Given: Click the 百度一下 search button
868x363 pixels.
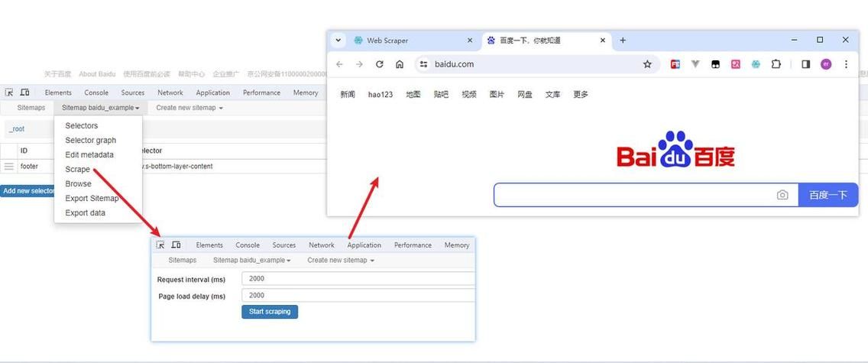Looking at the screenshot, I should point(828,195).
